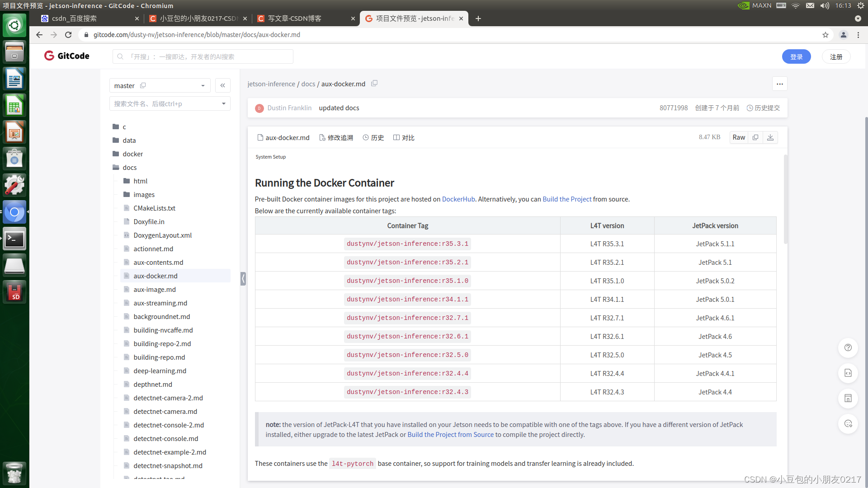Open Ubuntu Software from the dock
The height and width of the screenshot is (488, 868).
(x=14, y=159)
